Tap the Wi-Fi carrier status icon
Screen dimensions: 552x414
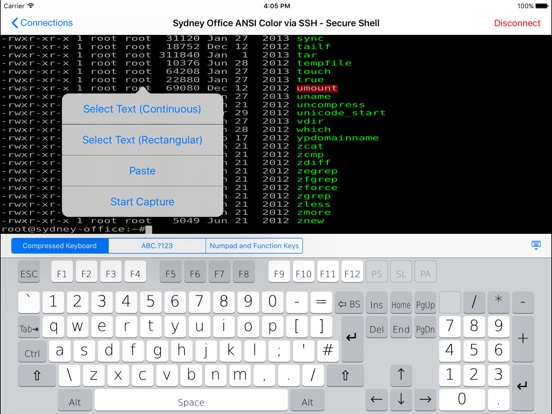tap(31, 6)
